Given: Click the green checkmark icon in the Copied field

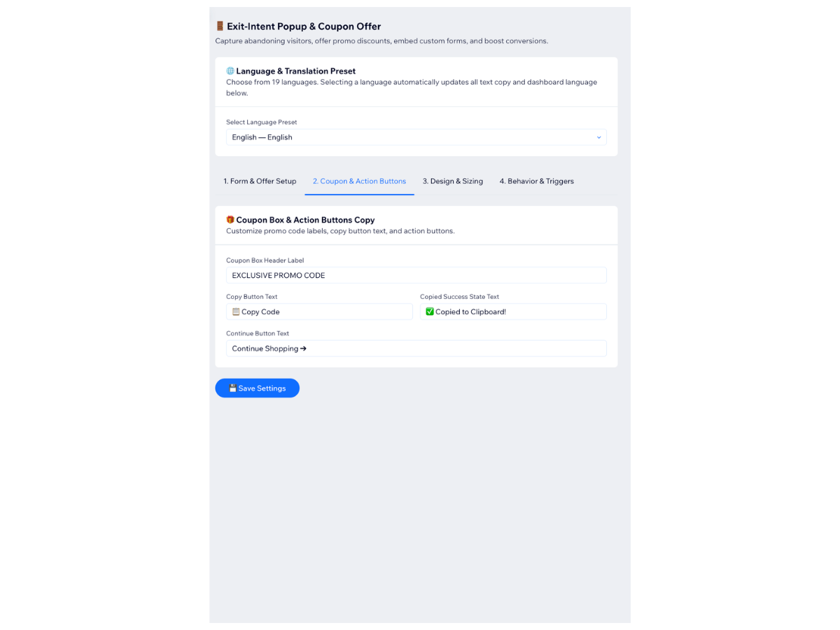Looking at the screenshot, I should click(x=430, y=311).
